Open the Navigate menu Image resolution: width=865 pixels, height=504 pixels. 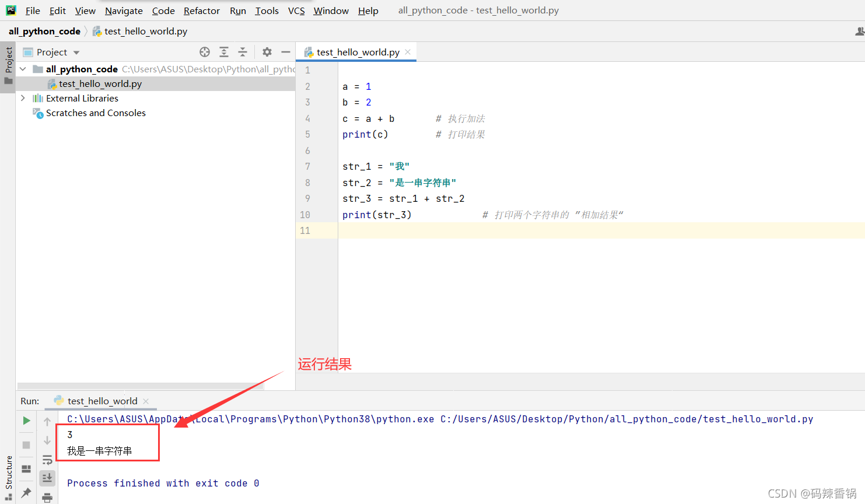tap(124, 10)
